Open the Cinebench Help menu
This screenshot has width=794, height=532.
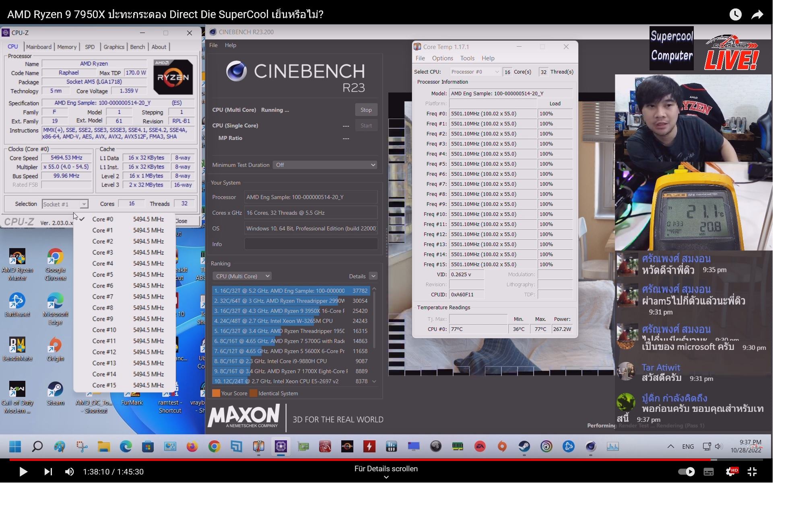[x=230, y=45]
